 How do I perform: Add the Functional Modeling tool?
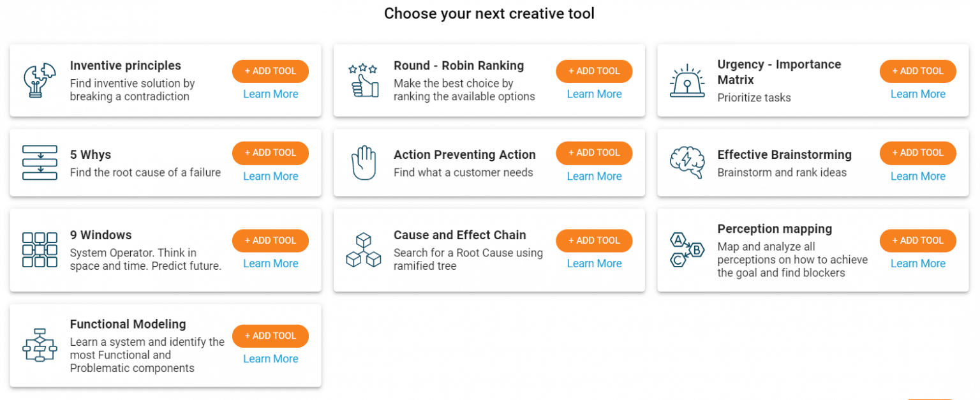pos(270,336)
